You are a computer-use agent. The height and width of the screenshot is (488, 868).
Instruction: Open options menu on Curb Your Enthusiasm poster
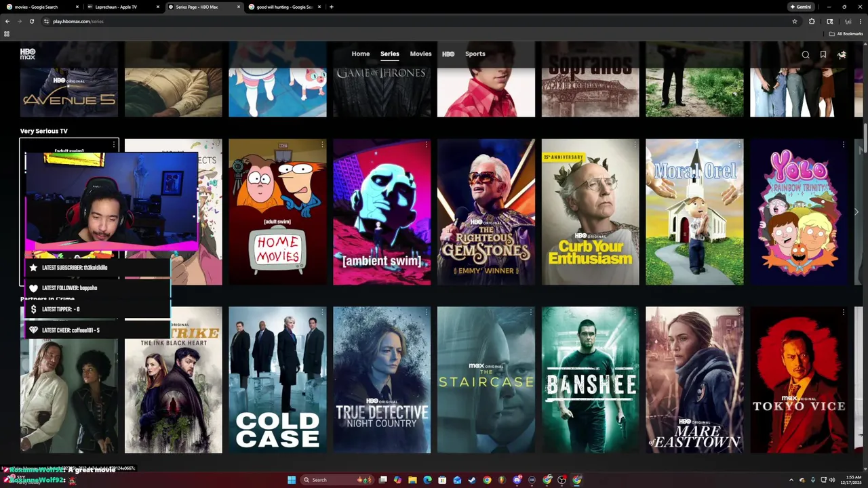(635, 145)
